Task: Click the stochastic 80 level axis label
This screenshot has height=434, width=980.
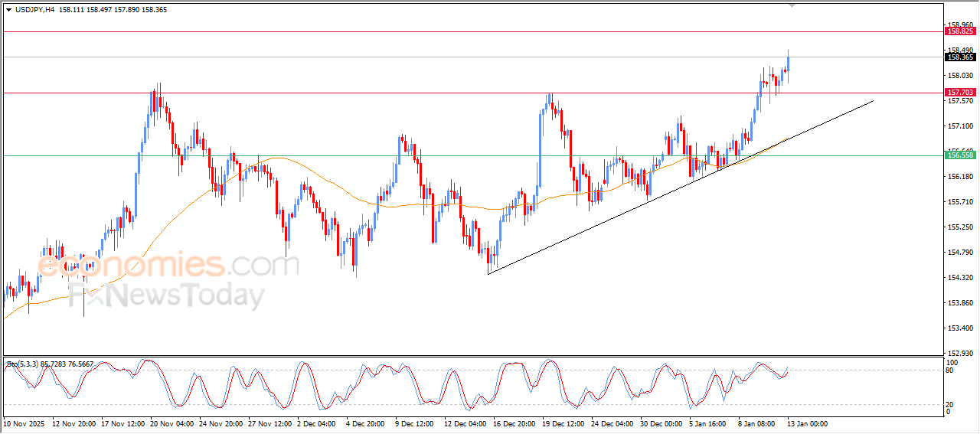Action: 951,370
